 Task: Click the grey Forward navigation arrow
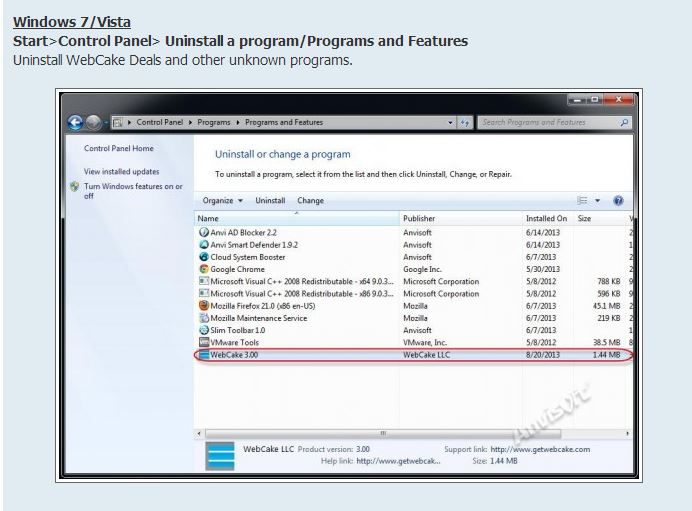94,122
